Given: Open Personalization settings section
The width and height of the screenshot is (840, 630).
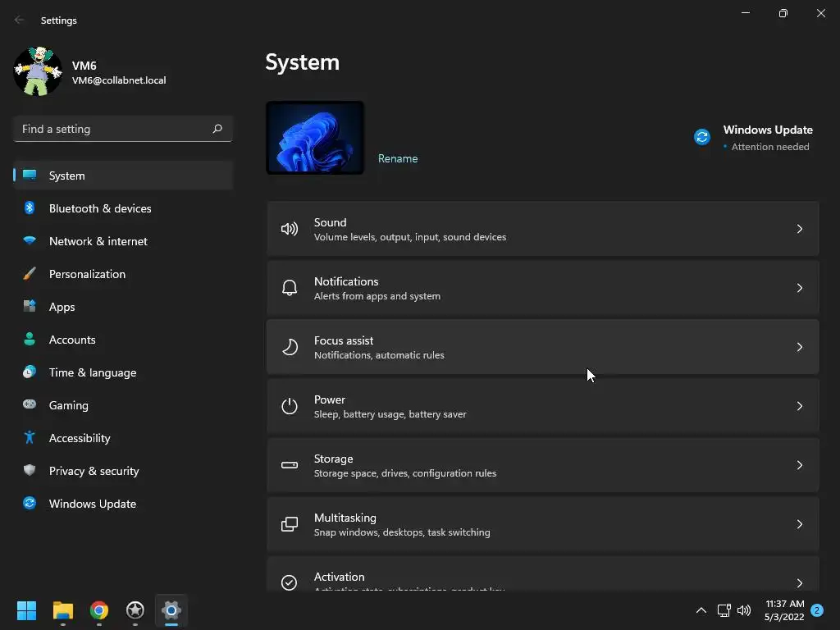Looking at the screenshot, I should pos(123,274).
